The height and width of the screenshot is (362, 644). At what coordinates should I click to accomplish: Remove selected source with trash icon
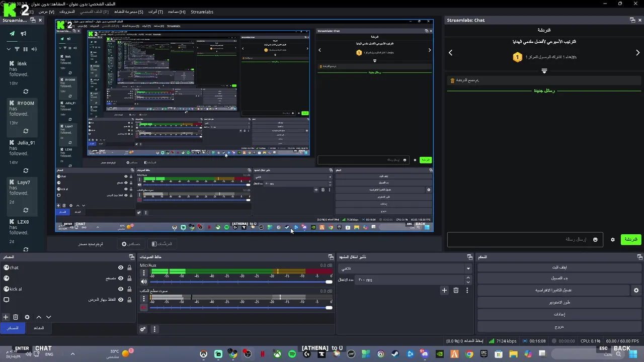16,317
